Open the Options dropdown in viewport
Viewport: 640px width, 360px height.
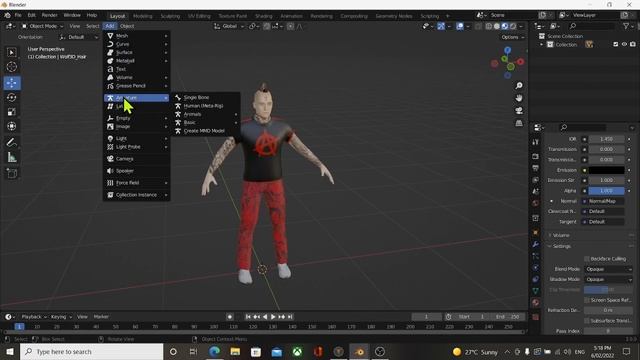coord(512,37)
